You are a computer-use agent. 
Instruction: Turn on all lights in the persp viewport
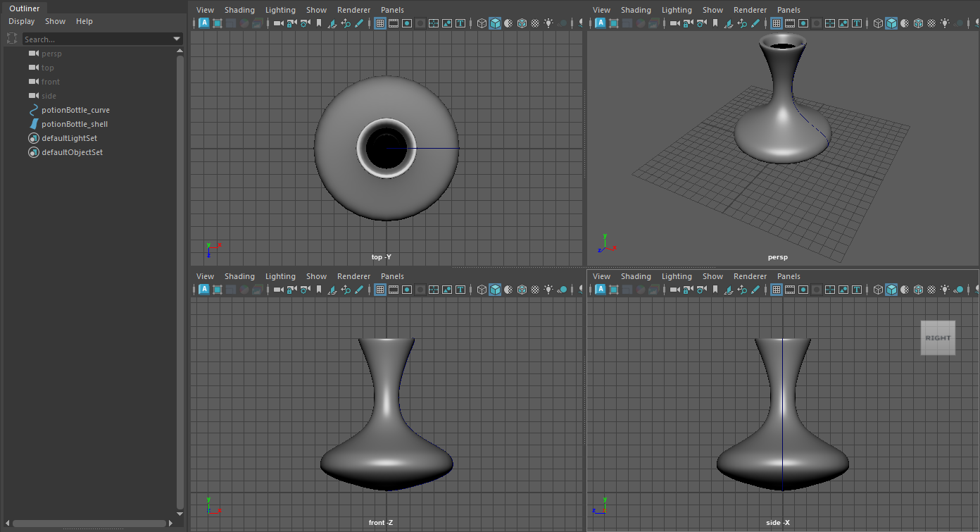point(945,23)
